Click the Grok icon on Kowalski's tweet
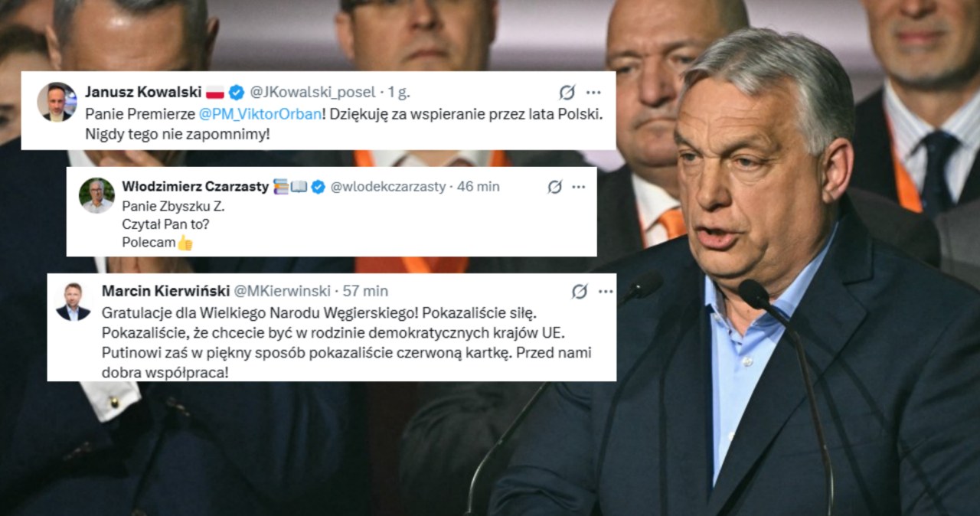 (x=567, y=93)
